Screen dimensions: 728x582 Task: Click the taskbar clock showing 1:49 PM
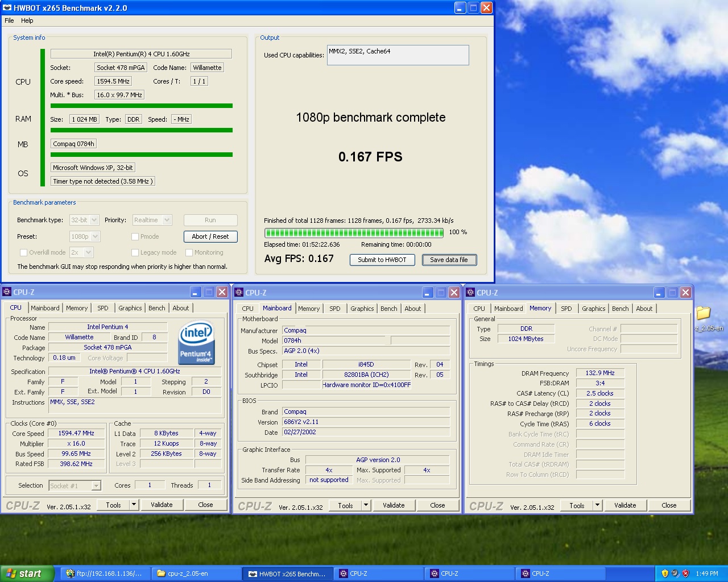pos(707,573)
